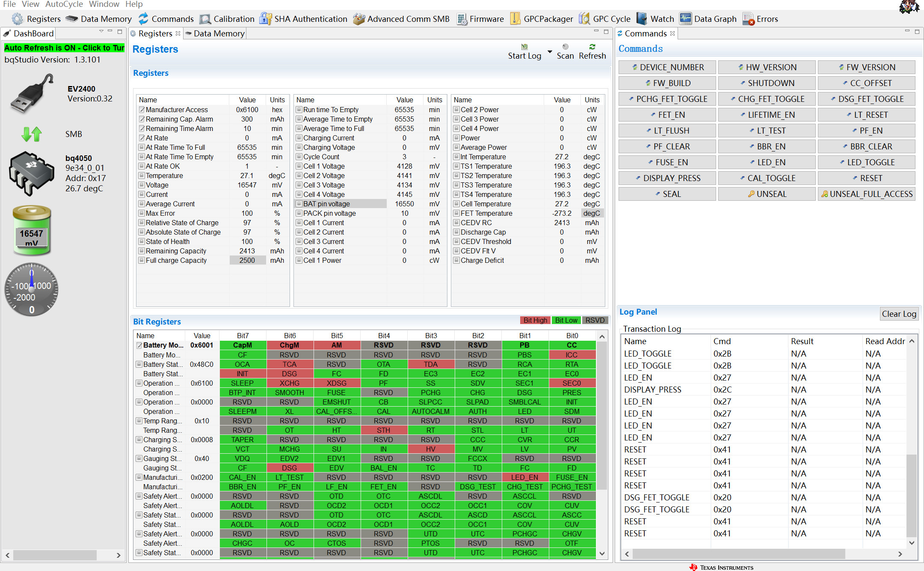
Task: Switch to the Data Memory tab
Action: (215, 33)
